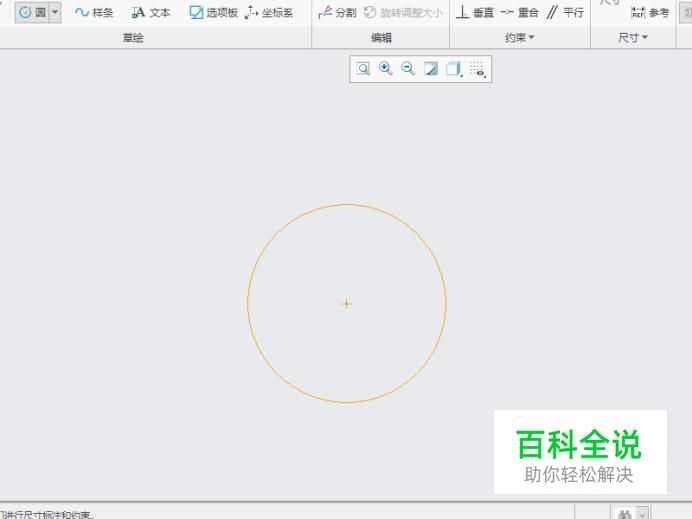Open the display style cube icon
The image size is (692, 519).
[x=454, y=69]
